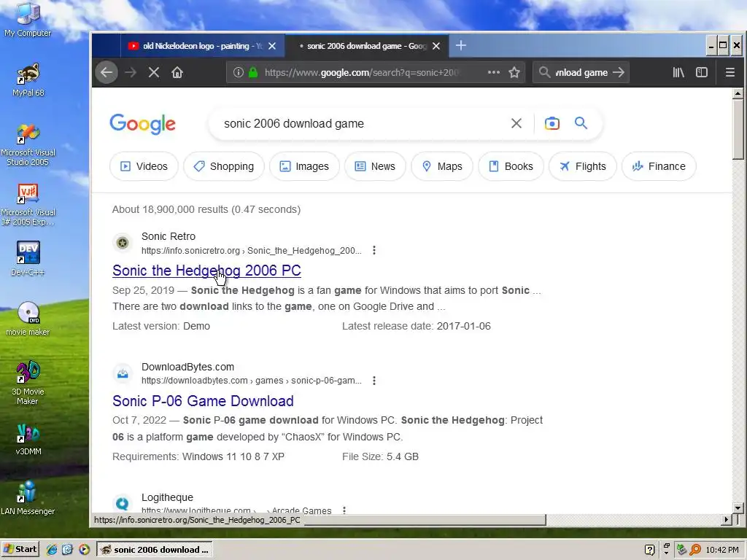Select Dev-C++ desktop shortcut
The image size is (747, 560).
point(28,259)
